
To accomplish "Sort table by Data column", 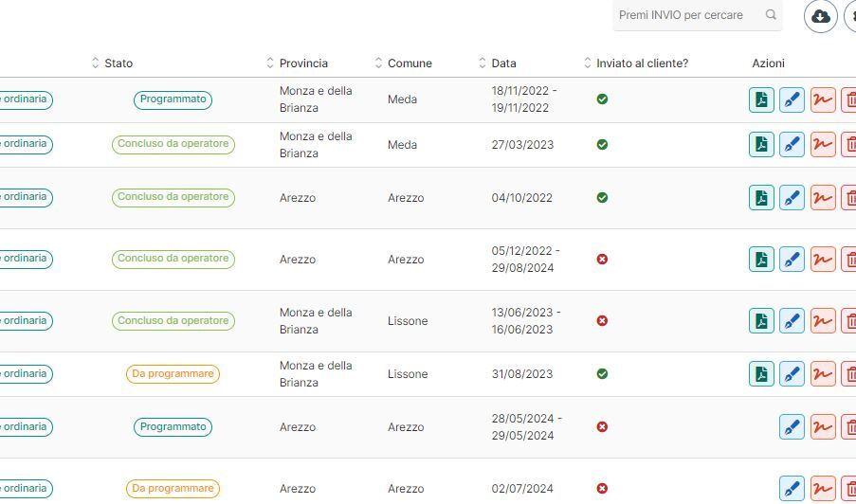I will click(503, 63).
